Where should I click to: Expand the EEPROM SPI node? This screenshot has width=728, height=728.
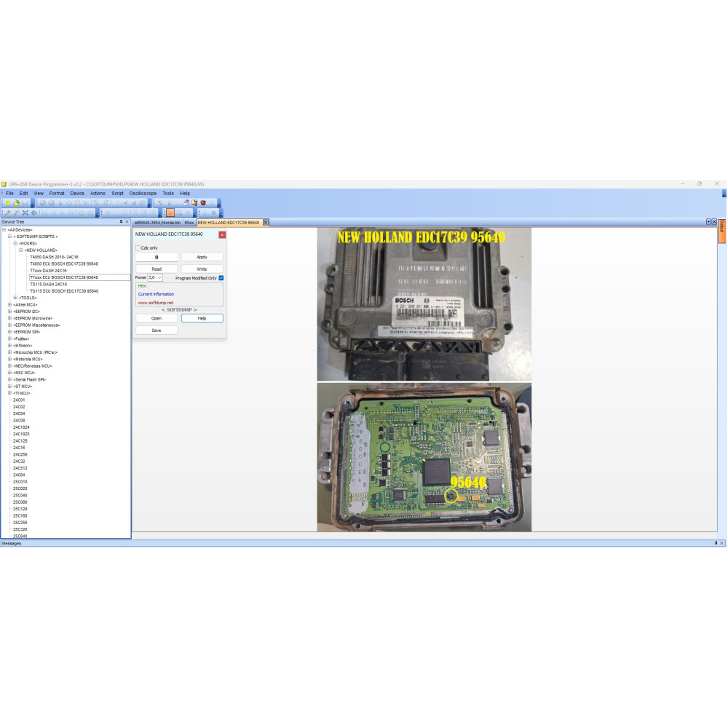tap(9, 332)
